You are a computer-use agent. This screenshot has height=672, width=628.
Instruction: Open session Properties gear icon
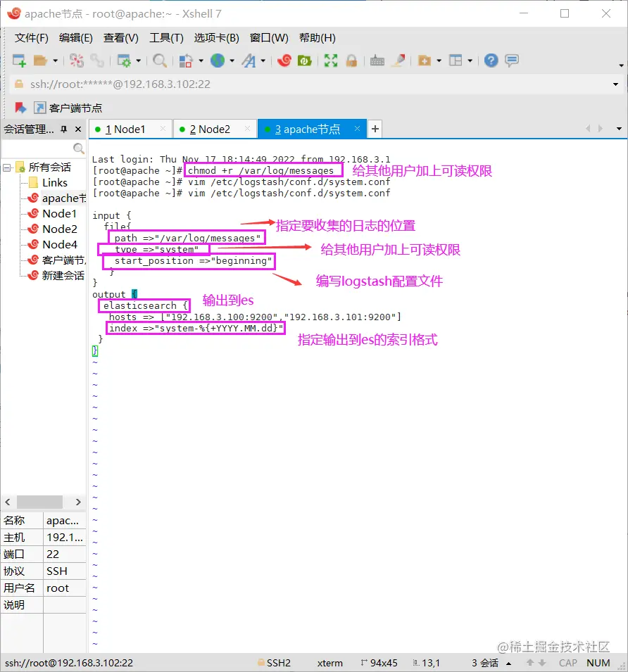point(124,61)
